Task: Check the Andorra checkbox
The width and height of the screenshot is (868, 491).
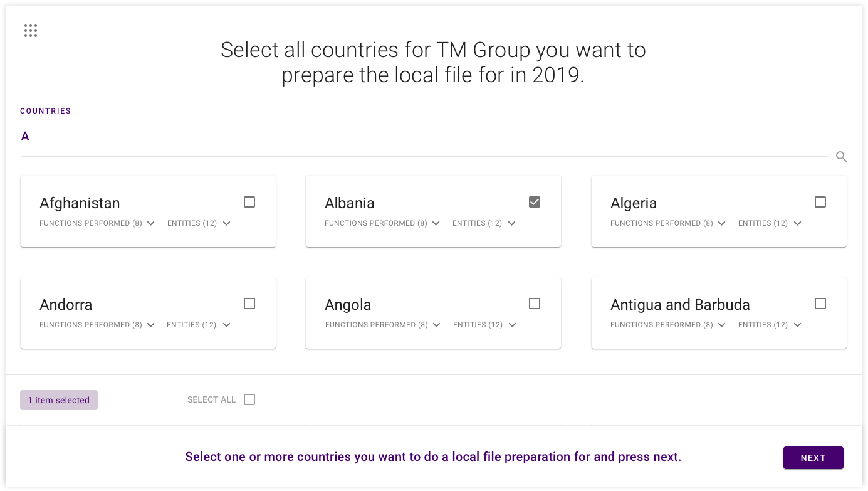Action: pyautogui.click(x=249, y=304)
